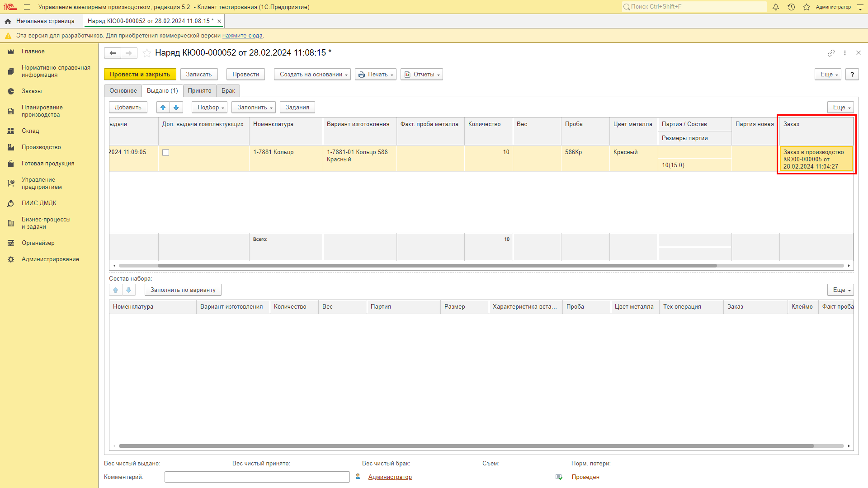Close the Наряд document tab
This screenshot has height=488, width=868.
[x=219, y=21]
